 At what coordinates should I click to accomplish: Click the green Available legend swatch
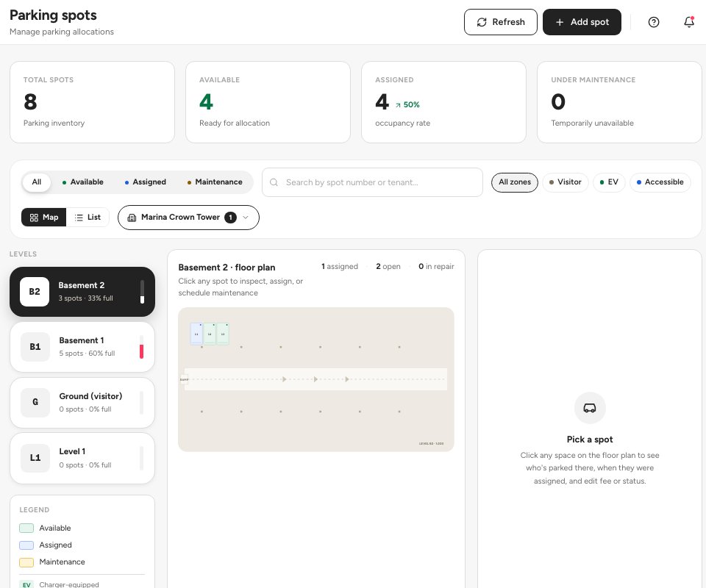pos(26,528)
